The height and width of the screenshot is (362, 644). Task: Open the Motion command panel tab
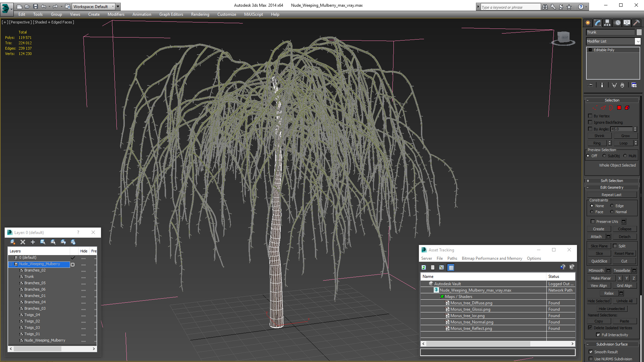tap(618, 23)
